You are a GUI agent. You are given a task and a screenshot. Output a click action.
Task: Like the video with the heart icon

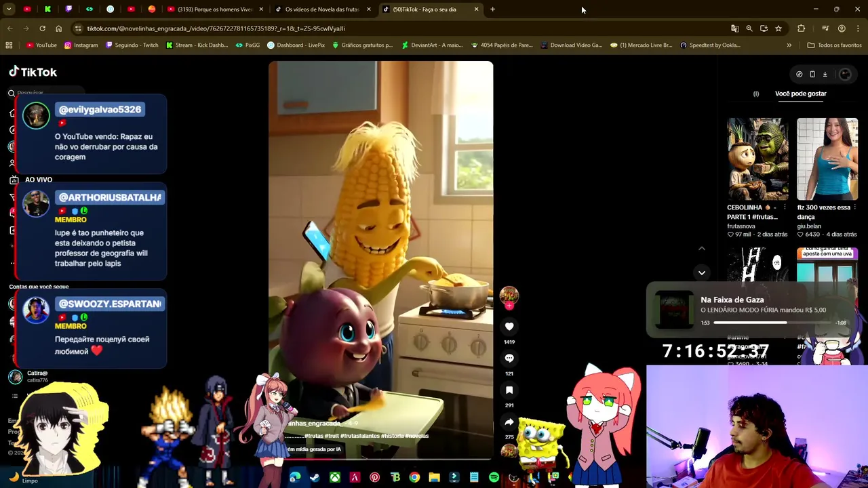(x=509, y=326)
